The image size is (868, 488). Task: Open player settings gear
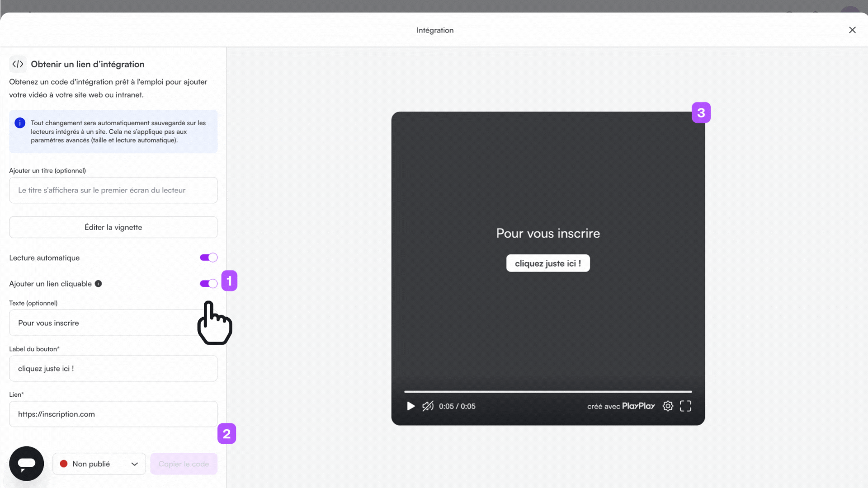pyautogui.click(x=668, y=406)
